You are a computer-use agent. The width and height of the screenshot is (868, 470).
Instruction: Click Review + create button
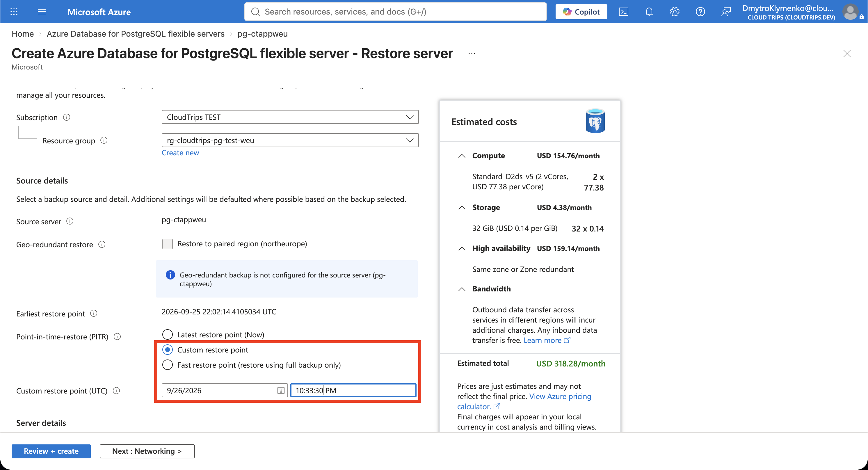click(51, 451)
